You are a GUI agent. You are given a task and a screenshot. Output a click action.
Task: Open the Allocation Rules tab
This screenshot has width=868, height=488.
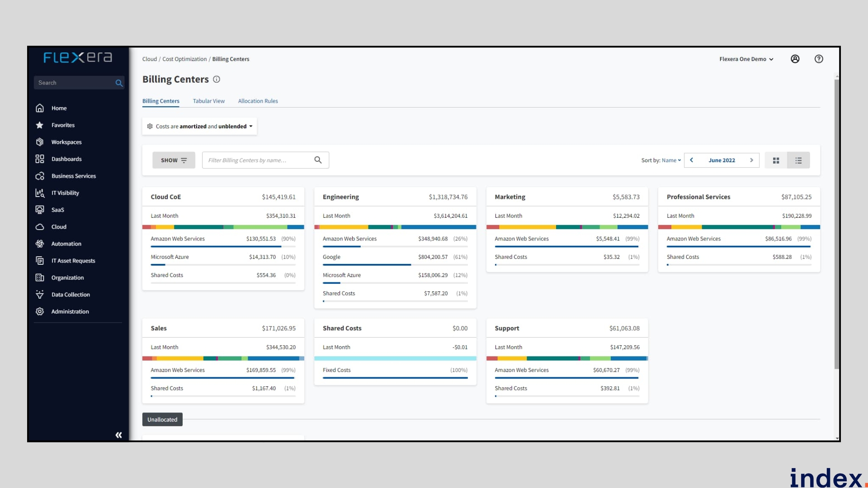258,101
